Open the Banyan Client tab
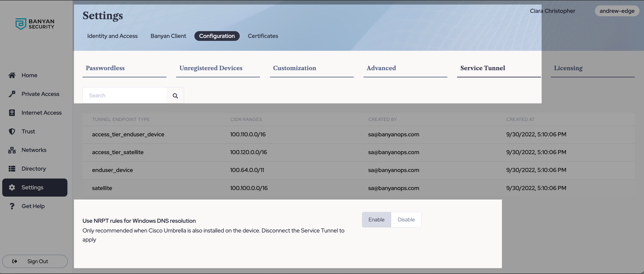The height and width of the screenshot is (274, 644). (x=168, y=36)
